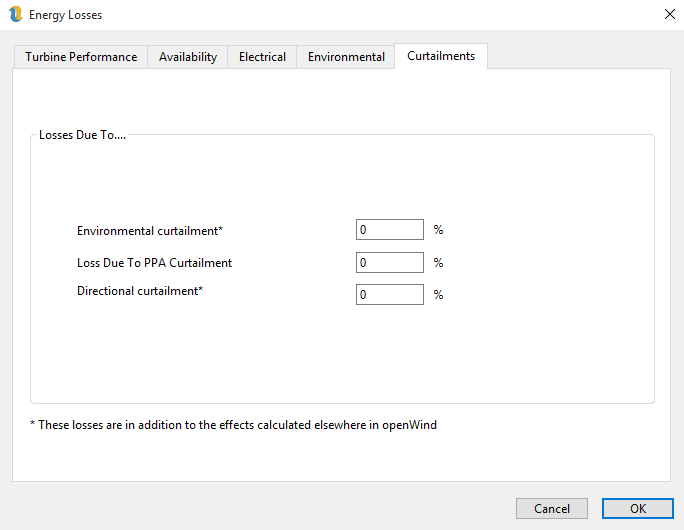Select the Directional curtailment input box
The width and height of the screenshot is (684, 530).
click(390, 295)
